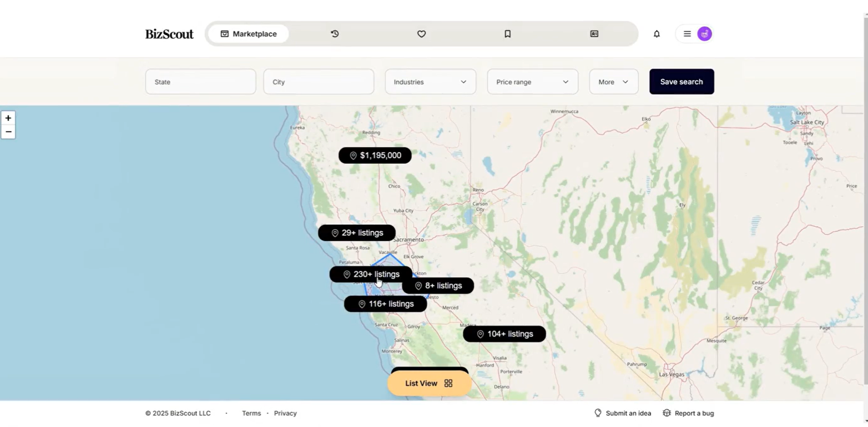Click the Save search button

[x=681, y=82]
